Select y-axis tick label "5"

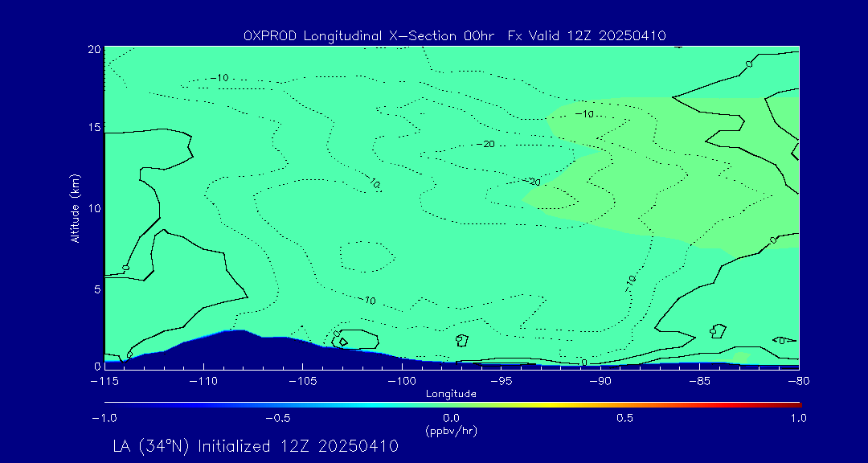pyautogui.click(x=97, y=289)
